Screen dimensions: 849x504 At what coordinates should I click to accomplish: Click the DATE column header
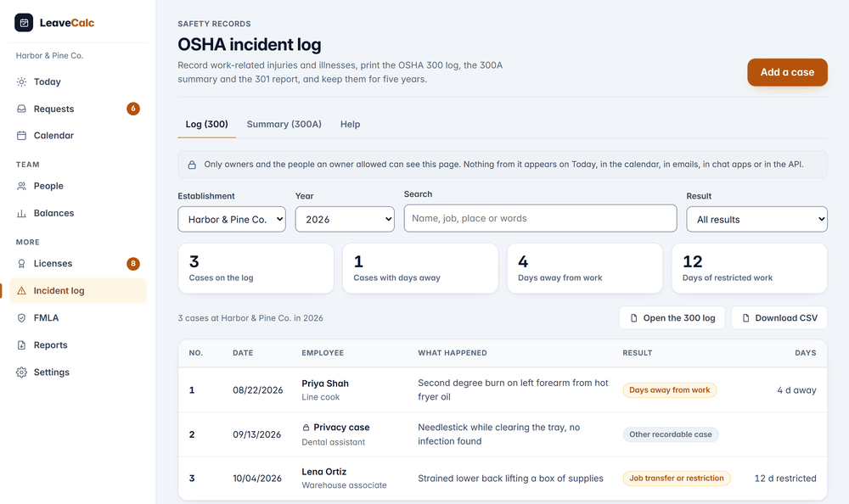243,353
